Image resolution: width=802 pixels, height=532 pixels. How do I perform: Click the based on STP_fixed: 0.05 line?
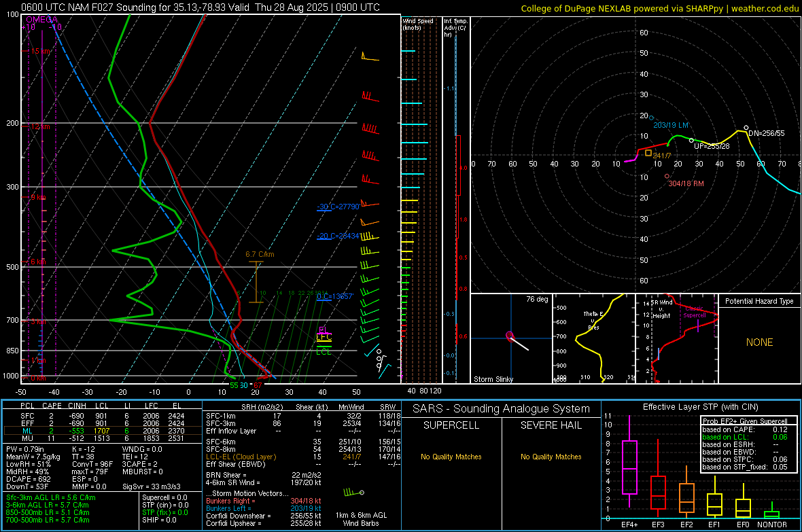tap(745, 467)
